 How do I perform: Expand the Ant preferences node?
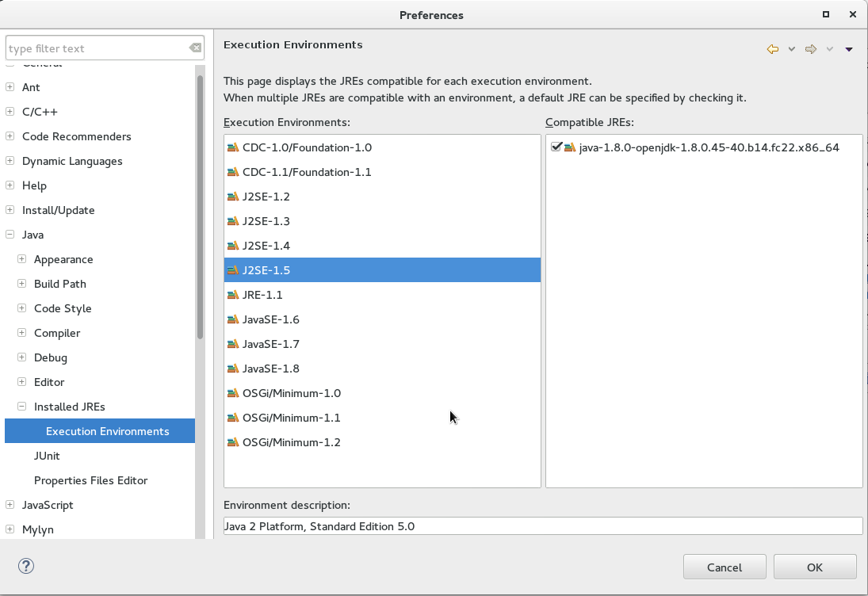tap(10, 87)
